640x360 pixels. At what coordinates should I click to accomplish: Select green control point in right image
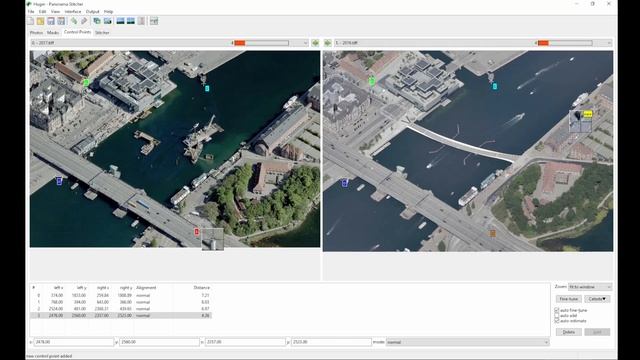pos(372,81)
